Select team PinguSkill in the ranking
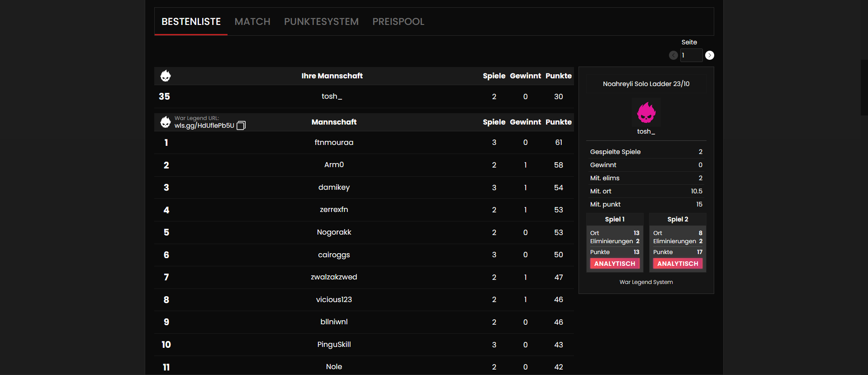The width and height of the screenshot is (868, 375). click(364, 345)
